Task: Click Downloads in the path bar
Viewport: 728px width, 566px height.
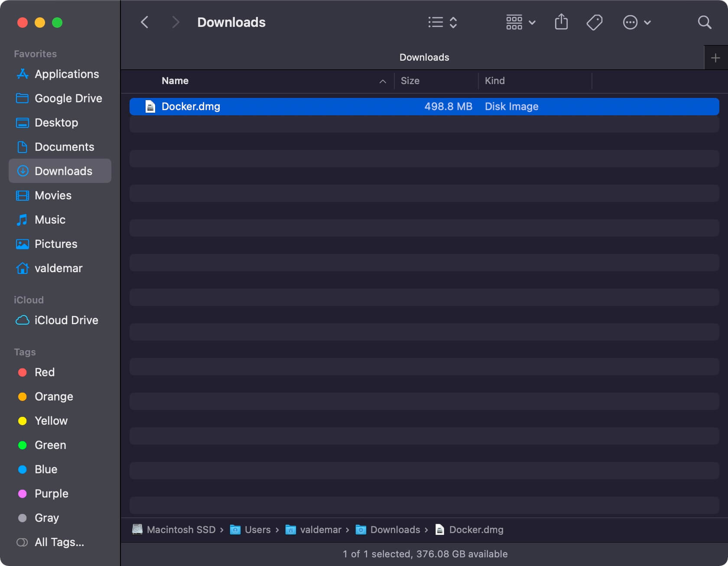Action: [388, 530]
